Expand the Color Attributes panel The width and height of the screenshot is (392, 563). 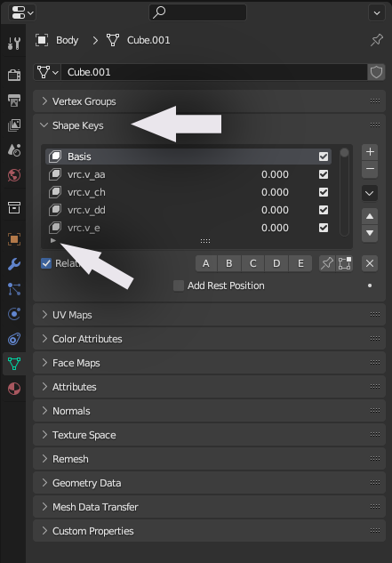pos(44,339)
